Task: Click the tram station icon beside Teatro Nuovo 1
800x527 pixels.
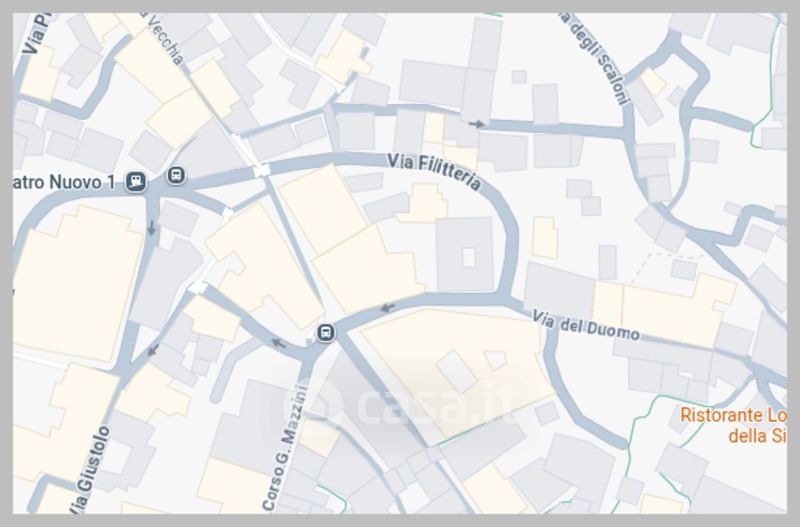Action: tap(136, 181)
